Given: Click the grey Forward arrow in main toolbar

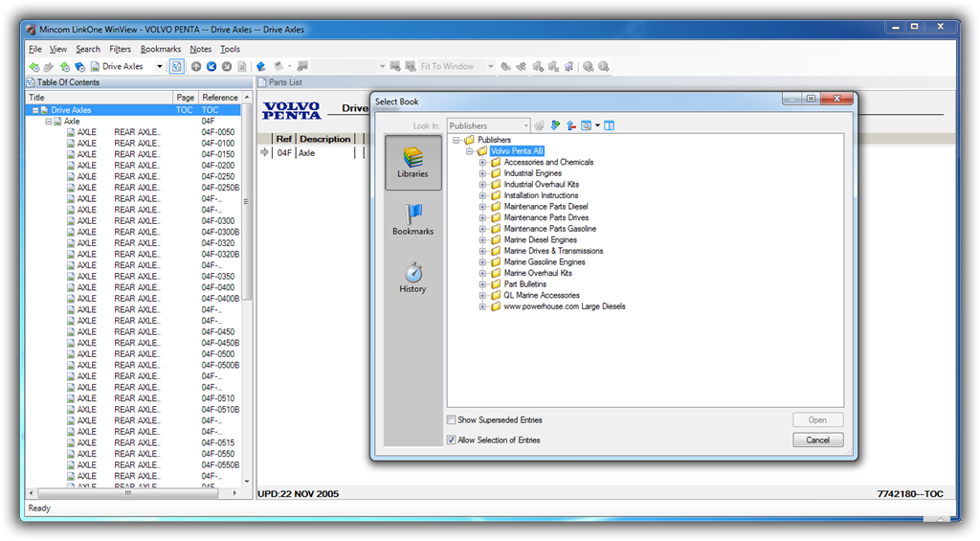Looking at the screenshot, I should (x=49, y=66).
